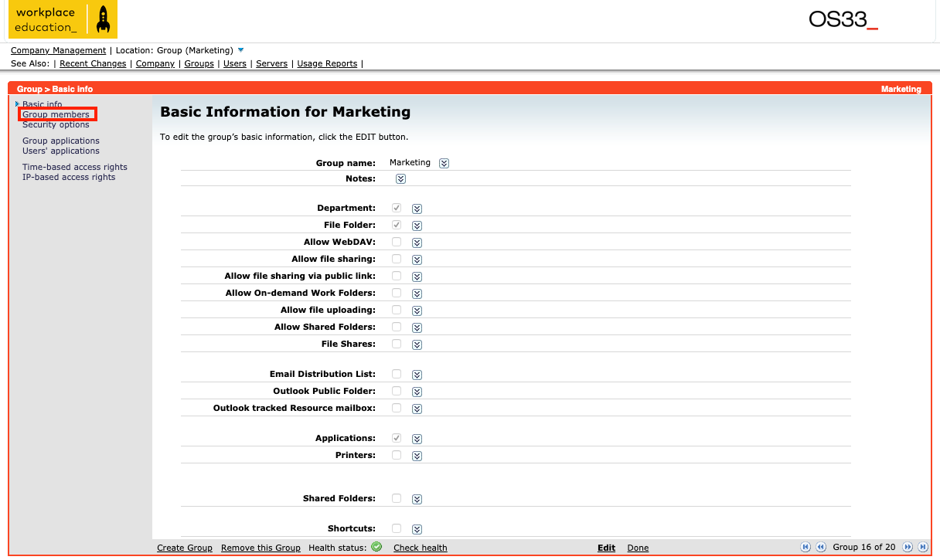Expand info arrow for Allow Shared Folders
Screen dimensions: 940x560
(417, 328)
